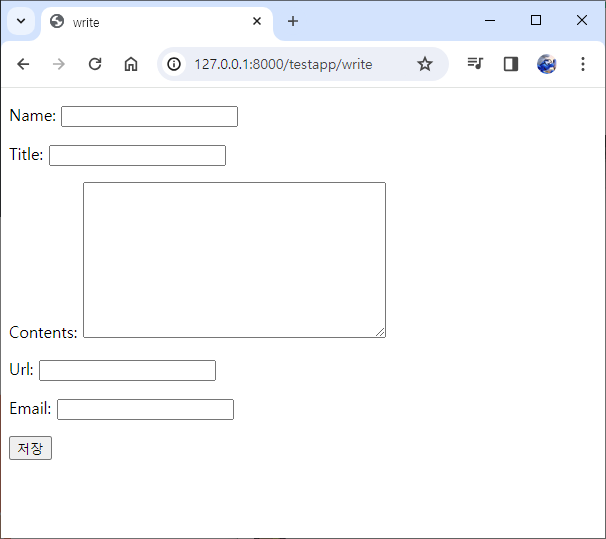Open the Chrome three-dot menu

pyautogui.click(x=583, y=64)
